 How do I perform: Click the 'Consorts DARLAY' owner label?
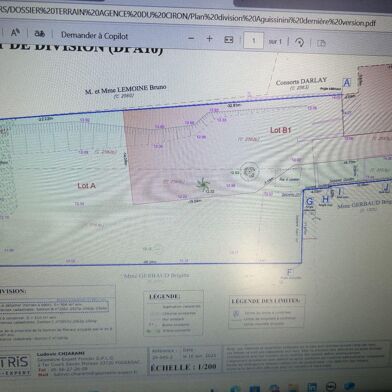301,81
